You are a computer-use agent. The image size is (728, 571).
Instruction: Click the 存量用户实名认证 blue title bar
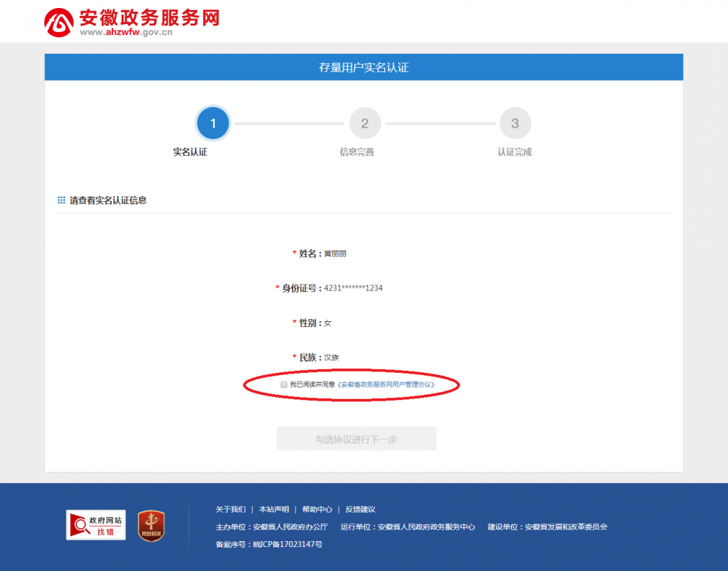(364, 66)
